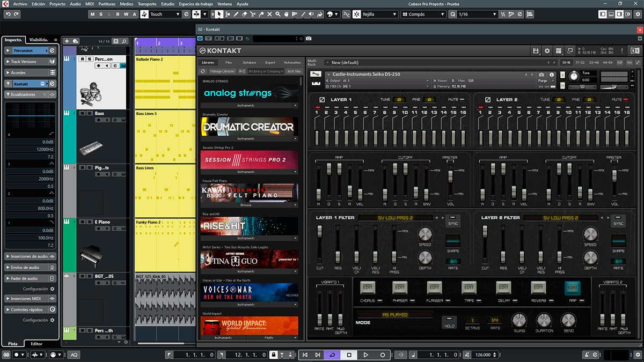Open the Archivo menu
Image resolution: width=644 pixels, height=362 pixels.
[x=20, y=4]
